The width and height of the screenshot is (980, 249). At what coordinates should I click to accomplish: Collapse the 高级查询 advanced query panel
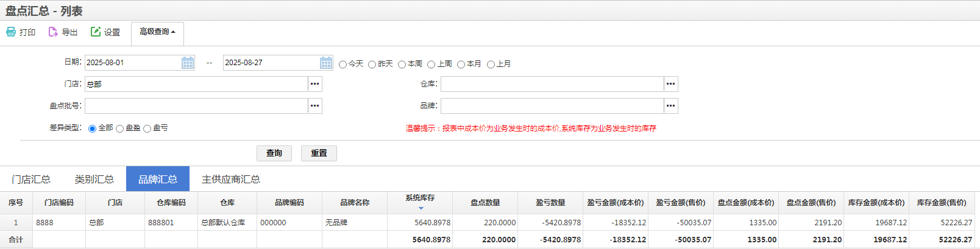click(157, 32)
